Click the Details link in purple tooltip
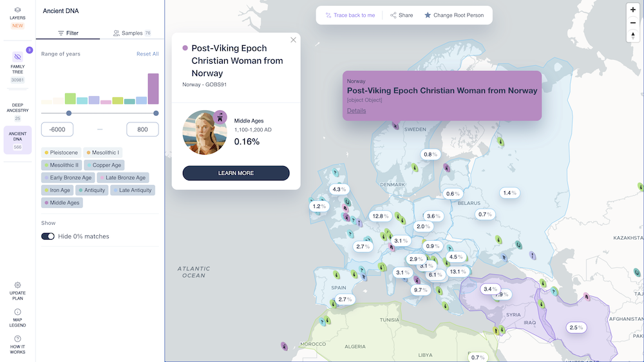 point(356,111)
